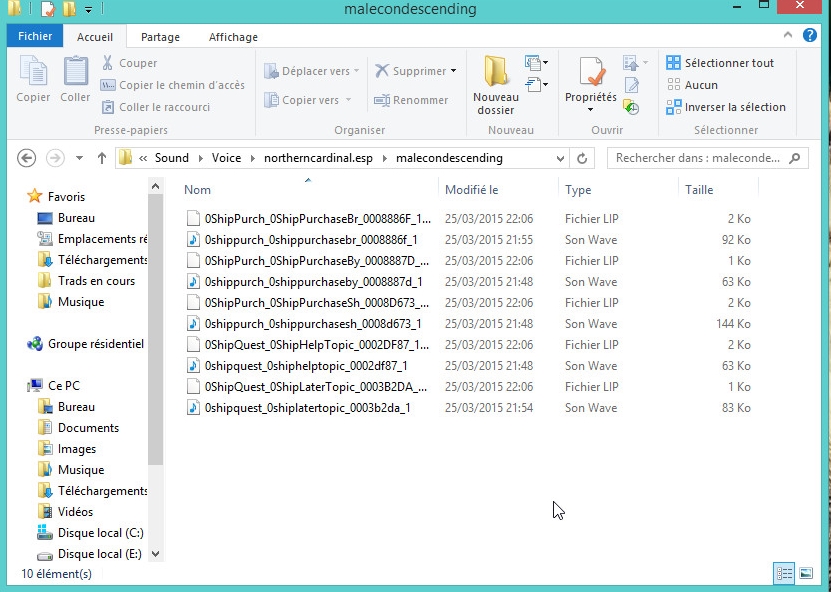Open the Fichier menu tab
Screen dimensions: 831x592
35,37
